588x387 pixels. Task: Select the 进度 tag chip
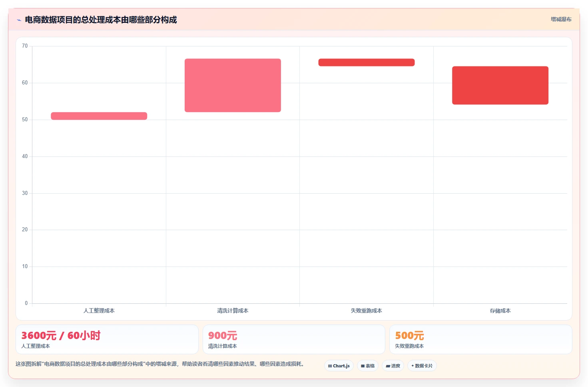pos(393,366)
